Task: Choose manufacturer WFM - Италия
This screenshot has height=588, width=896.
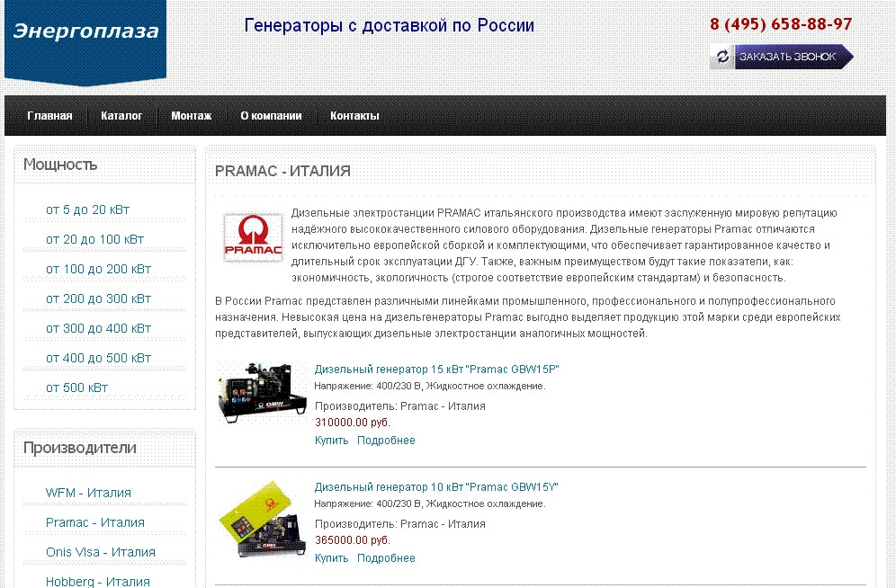Action: (88, 493)
